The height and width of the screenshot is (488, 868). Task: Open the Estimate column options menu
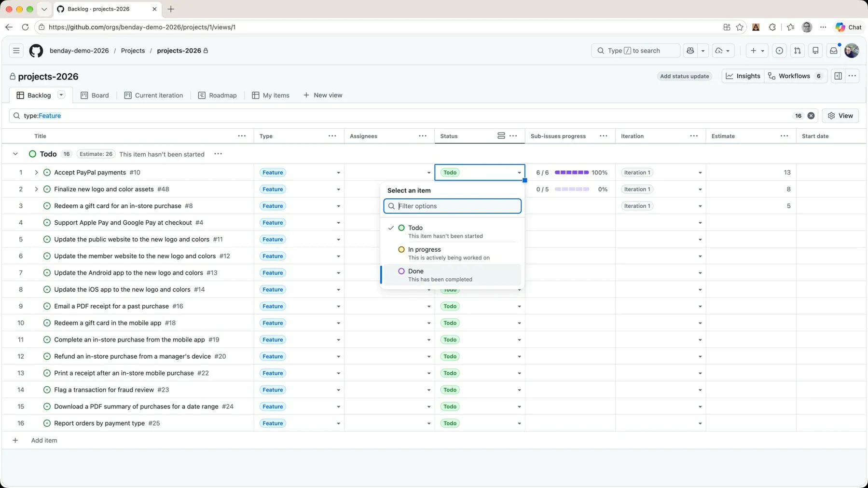click(x=785, y=136)
